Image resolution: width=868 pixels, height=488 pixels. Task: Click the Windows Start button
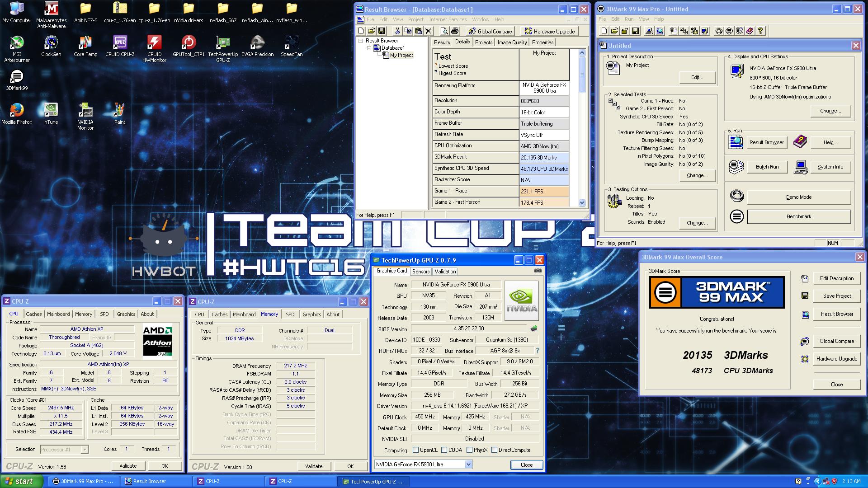22,481
